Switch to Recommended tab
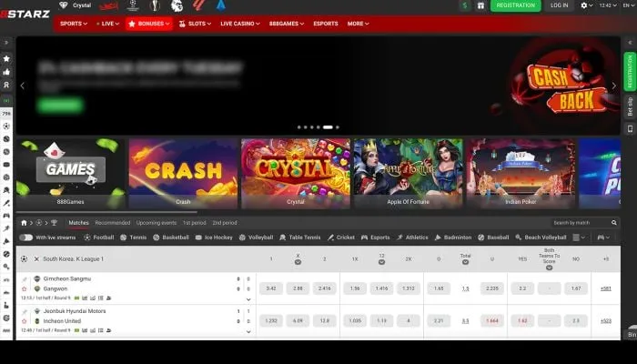Viewport: 637px width, 364px height. click(x=113, y=223)
